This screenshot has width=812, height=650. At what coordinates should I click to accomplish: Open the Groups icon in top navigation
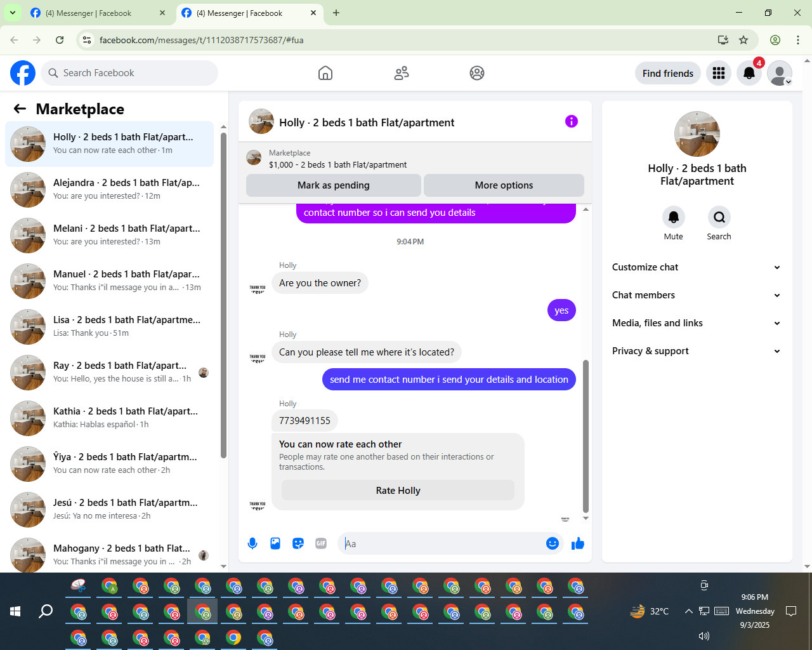pyautogui.click(x=477, y=73)
